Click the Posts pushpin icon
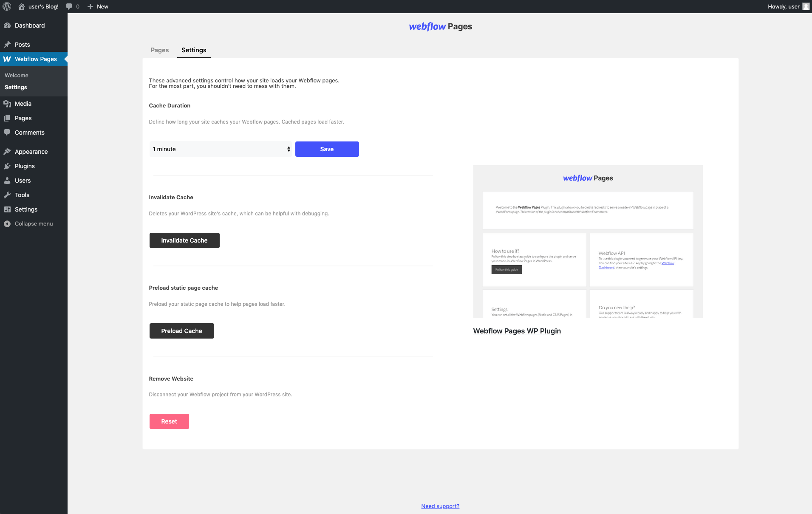 click(x=7, y=45)
